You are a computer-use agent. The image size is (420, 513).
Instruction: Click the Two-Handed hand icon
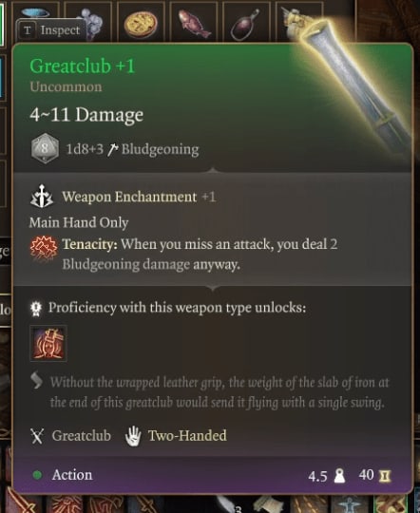click(133, 436)
